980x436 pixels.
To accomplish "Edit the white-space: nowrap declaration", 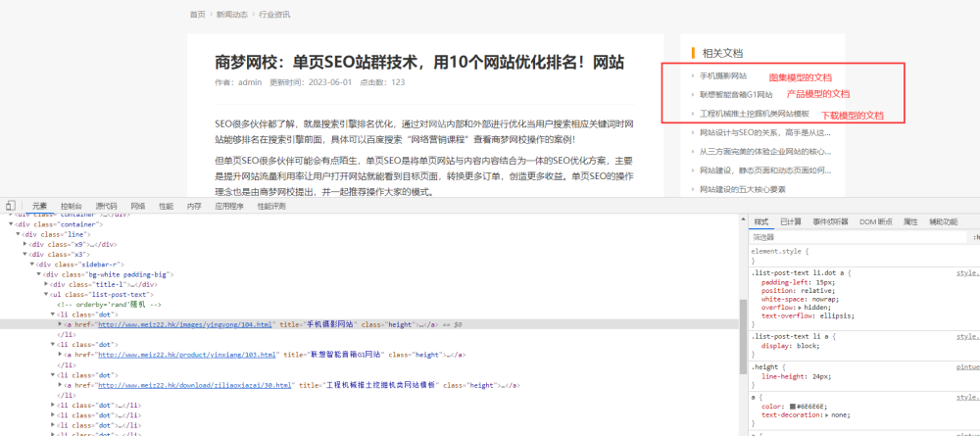I will coord(798,299).
